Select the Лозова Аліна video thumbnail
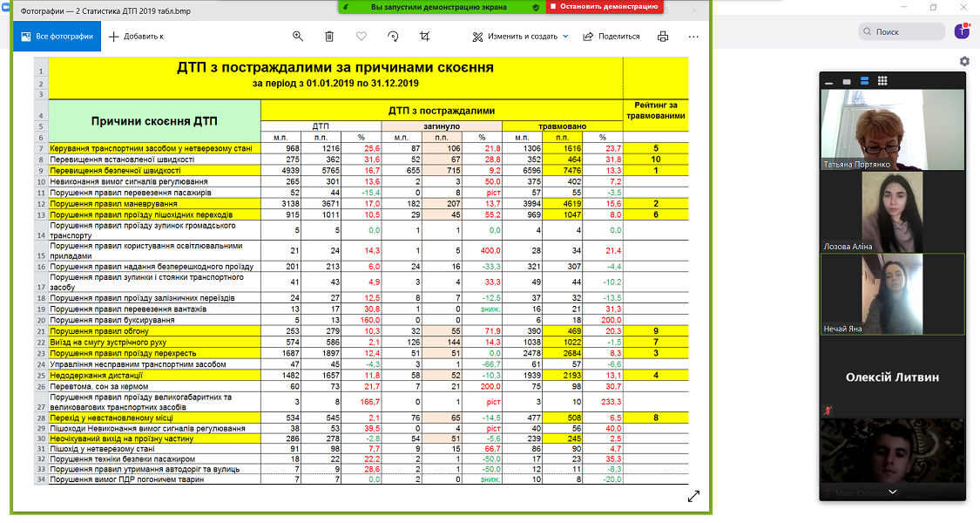The height and width of the screenshot is (523, 980). point(893,212)
